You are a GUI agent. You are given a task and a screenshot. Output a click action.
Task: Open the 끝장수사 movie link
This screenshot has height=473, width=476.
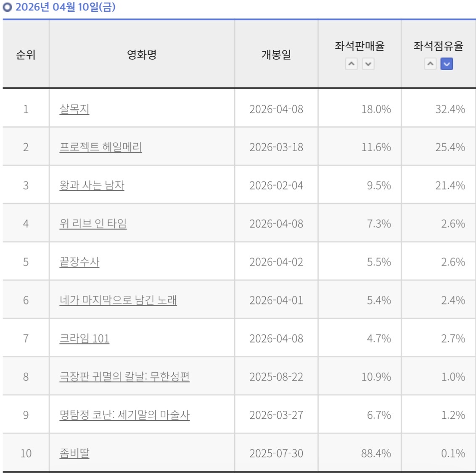[79, 262]
